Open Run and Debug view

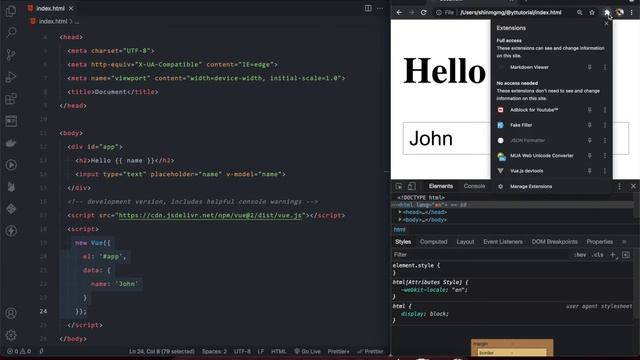coord(11,77)
